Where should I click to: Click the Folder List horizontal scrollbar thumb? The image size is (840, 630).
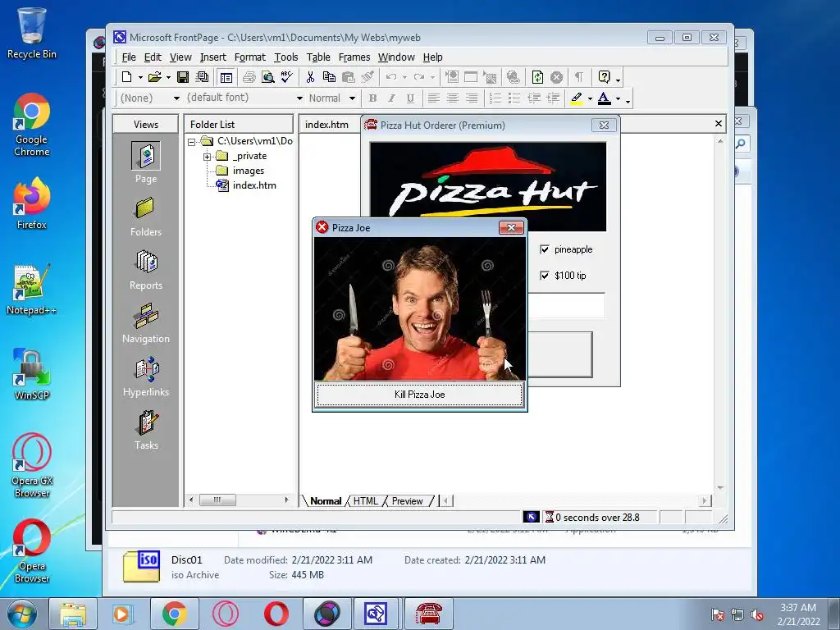click(217, 500)
